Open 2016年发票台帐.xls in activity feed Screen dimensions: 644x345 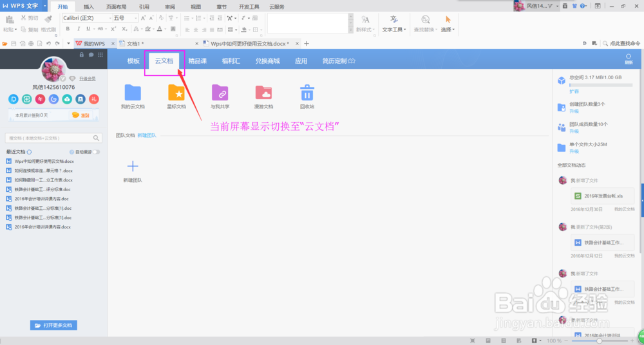(x=603, y=196)
